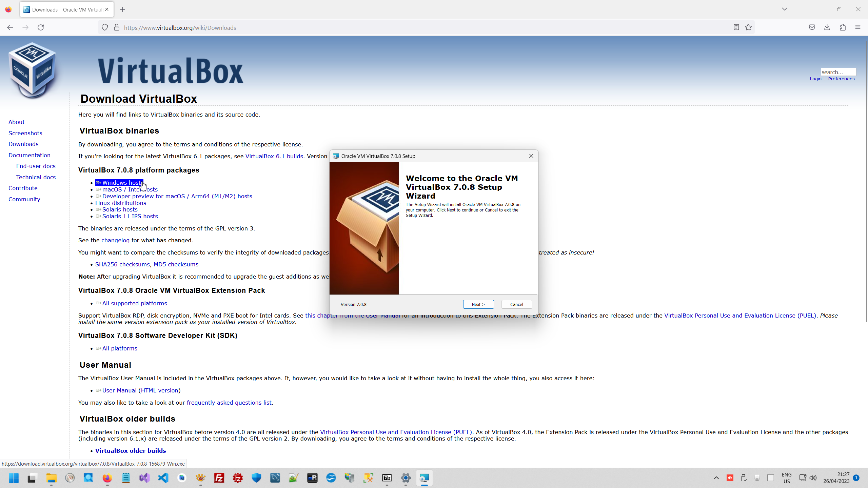Bookmark this page with star icon
Image resolution: width=868 pixels, height=488 pixels.
click(x=748, y=27)
